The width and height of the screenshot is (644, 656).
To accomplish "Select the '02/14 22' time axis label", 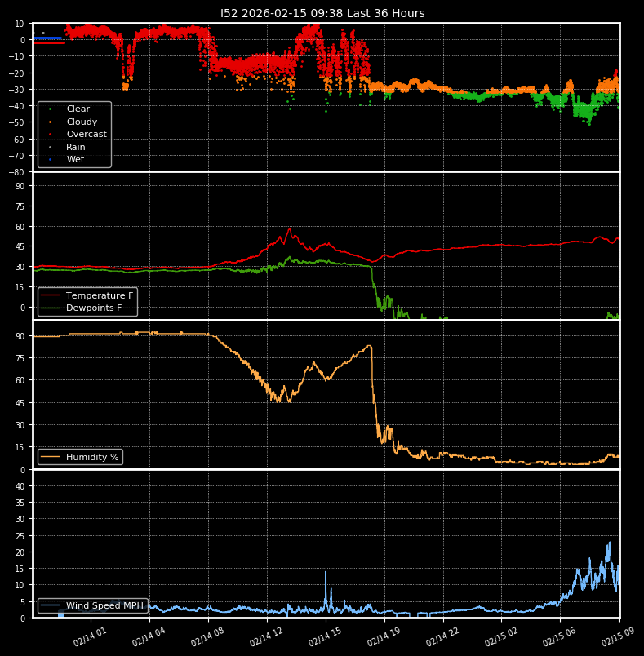I will (443, 636).
